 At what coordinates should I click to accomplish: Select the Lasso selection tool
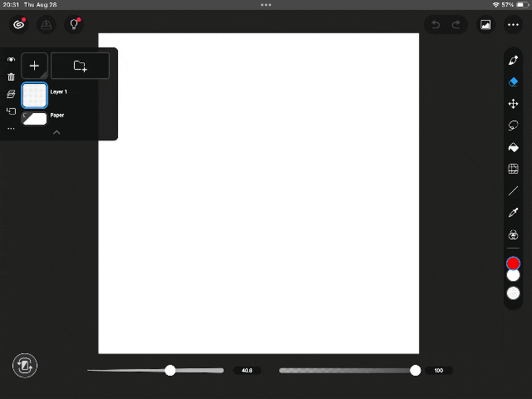(513, 126)
